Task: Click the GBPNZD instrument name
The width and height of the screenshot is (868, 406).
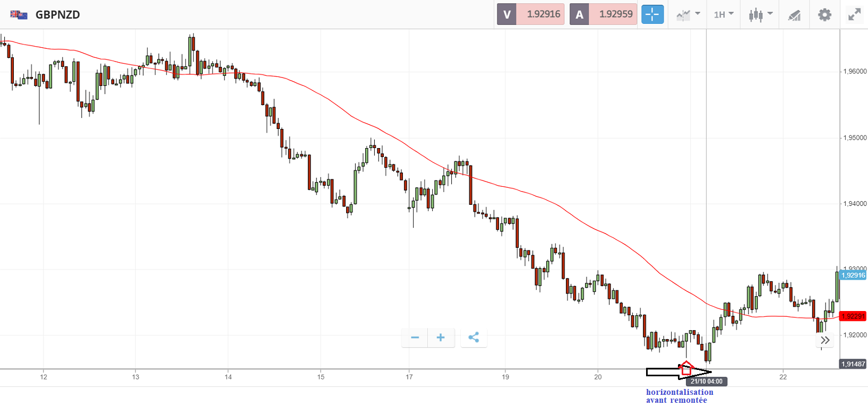Action: [x=57, y=15]
